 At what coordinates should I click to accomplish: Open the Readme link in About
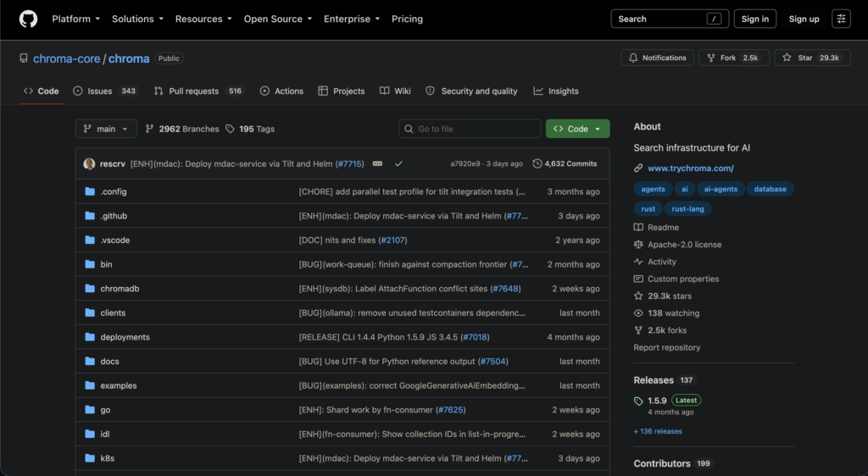point(657,227)
